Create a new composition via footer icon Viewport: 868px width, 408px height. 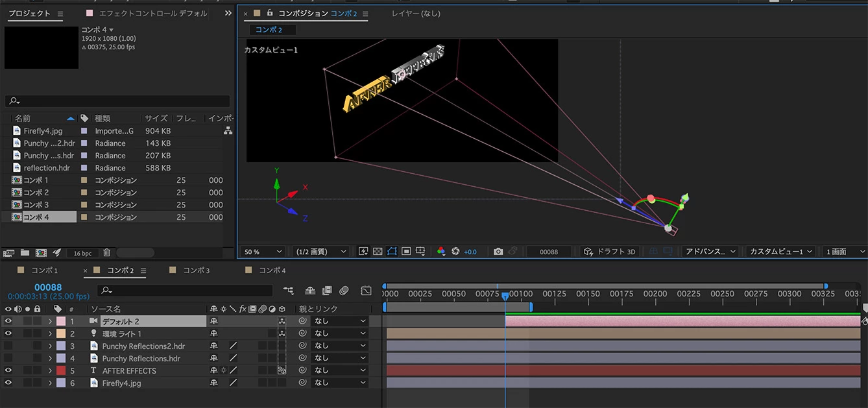[x=41, y=253]
